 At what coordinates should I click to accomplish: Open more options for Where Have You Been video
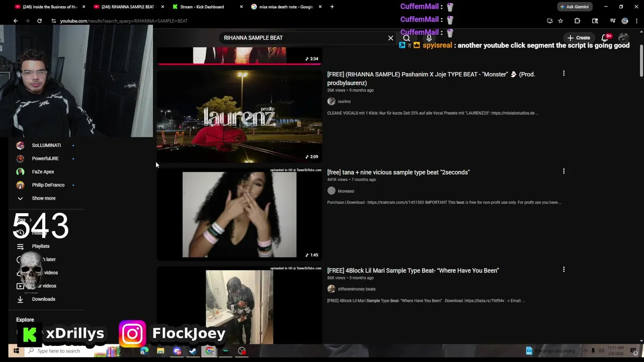[563, 269]
